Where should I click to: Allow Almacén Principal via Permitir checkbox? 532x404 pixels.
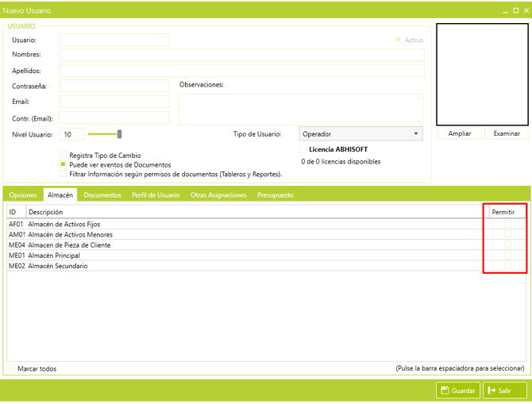508,256
